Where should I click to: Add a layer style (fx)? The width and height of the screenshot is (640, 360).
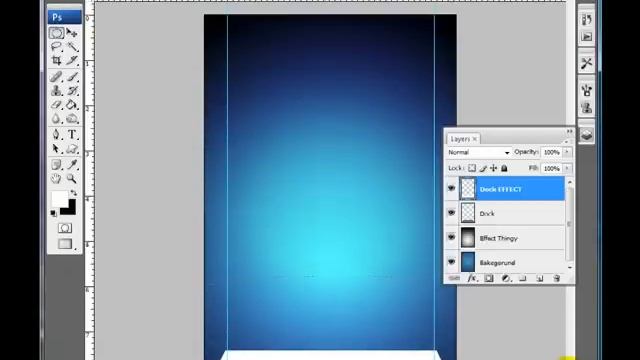tap(472, 278)
